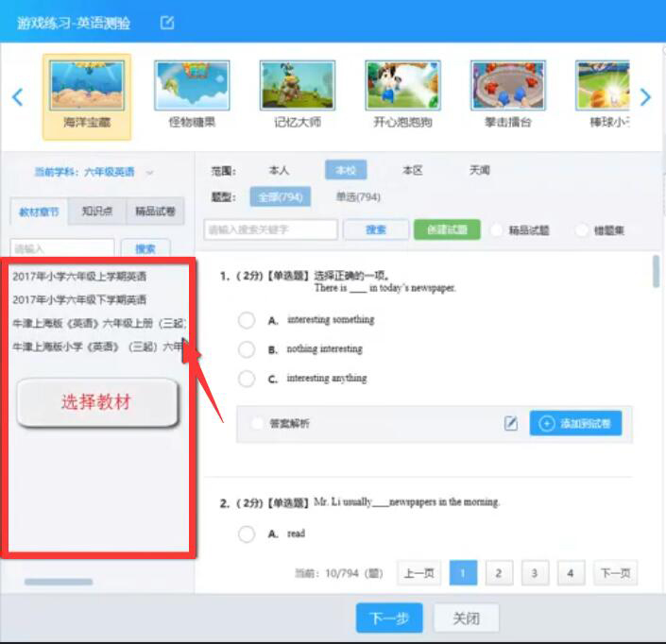
Task: Toggle 答案解析 for question 1
Action: [257, 423]
